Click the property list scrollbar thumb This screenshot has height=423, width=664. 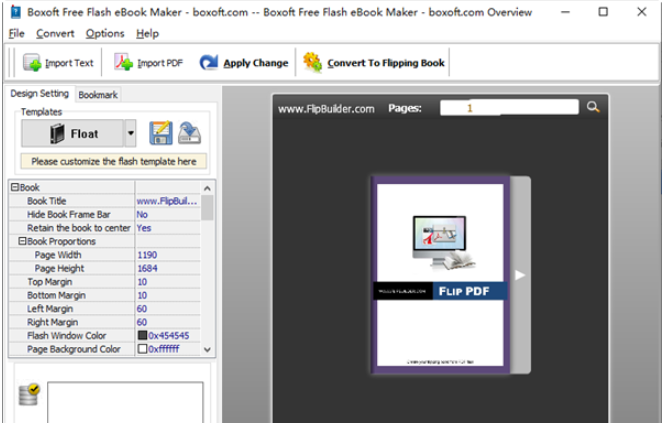(207, 207)
